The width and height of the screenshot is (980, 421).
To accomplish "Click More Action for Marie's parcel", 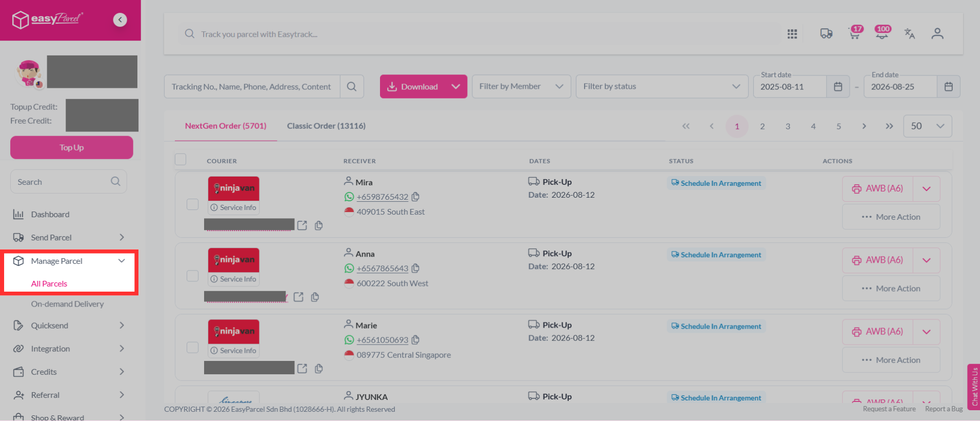I will (x=891, y=360).
